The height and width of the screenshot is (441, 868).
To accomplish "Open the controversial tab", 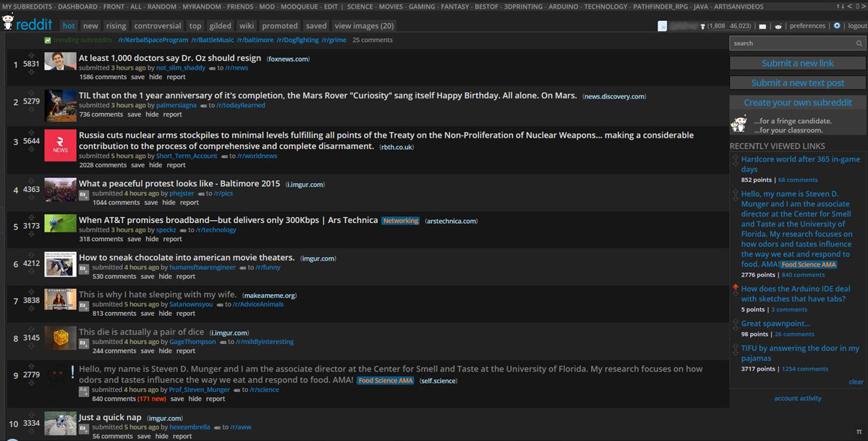I will click(158, 26).
